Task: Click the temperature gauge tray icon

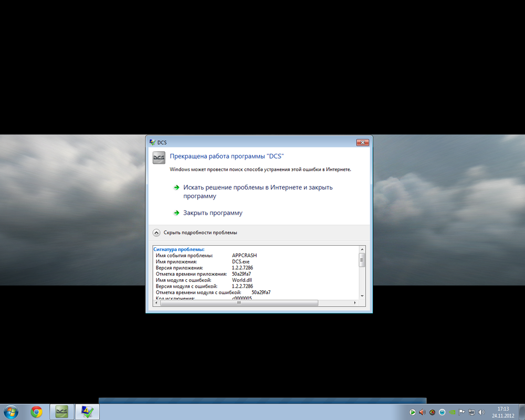Action: point(432,412)
